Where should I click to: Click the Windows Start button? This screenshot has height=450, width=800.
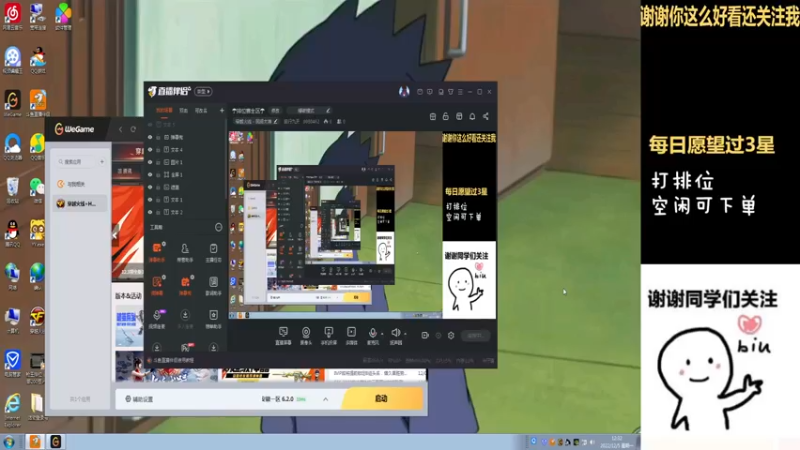point(9,442)
